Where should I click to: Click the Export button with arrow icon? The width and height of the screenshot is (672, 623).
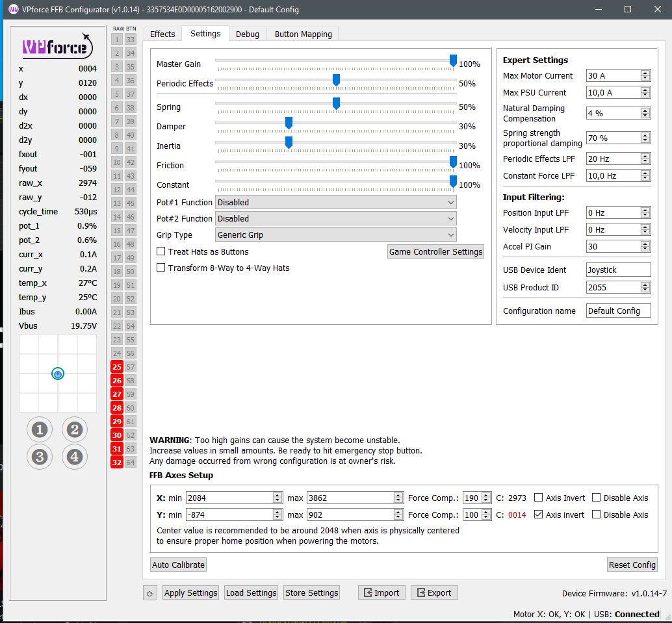(433, 592)
